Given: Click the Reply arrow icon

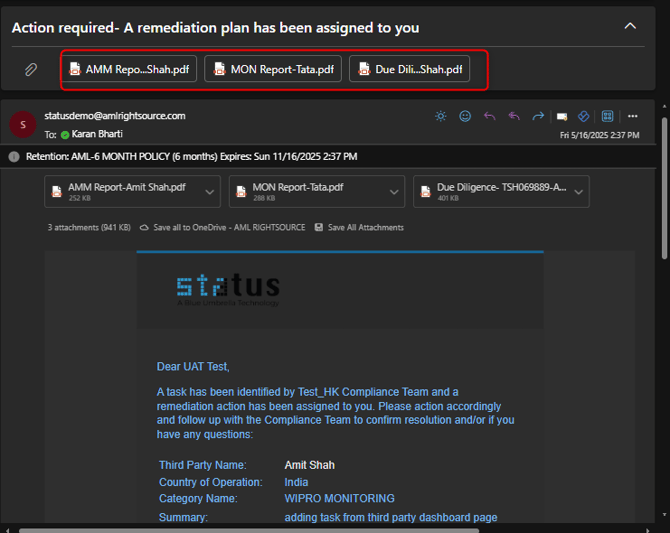Looking at the screenshot, I should point(489,116).
